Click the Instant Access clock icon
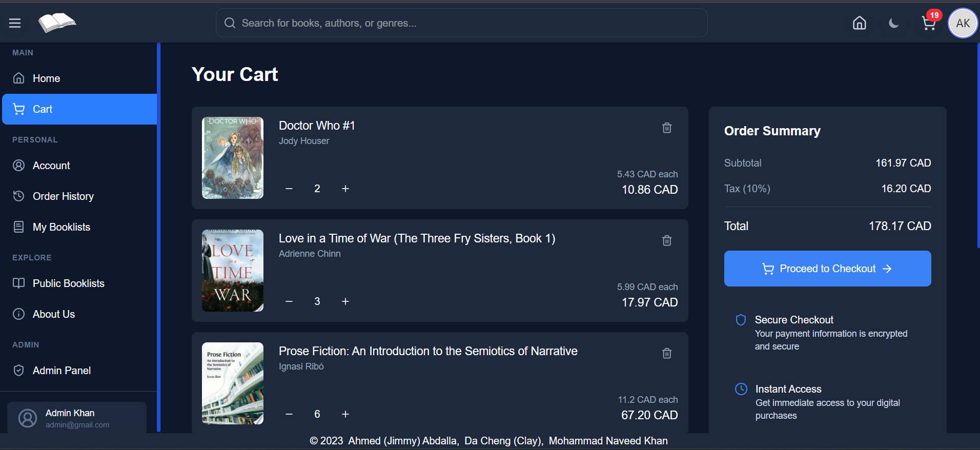980x450 pixels. point(741,389)
